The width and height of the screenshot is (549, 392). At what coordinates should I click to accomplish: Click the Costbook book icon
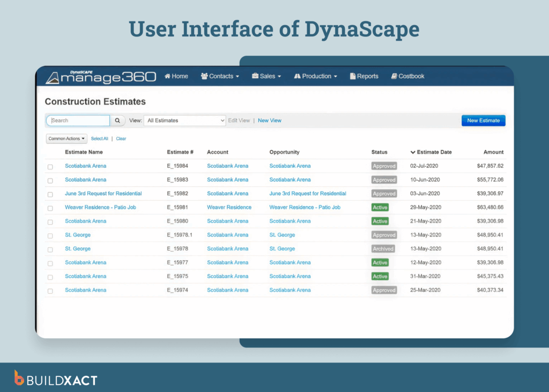pos(394,76)
